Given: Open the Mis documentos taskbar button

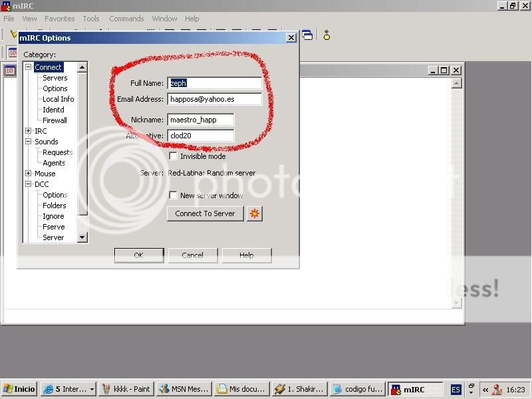Looking at the screenshot, I should tap(241, 389).
